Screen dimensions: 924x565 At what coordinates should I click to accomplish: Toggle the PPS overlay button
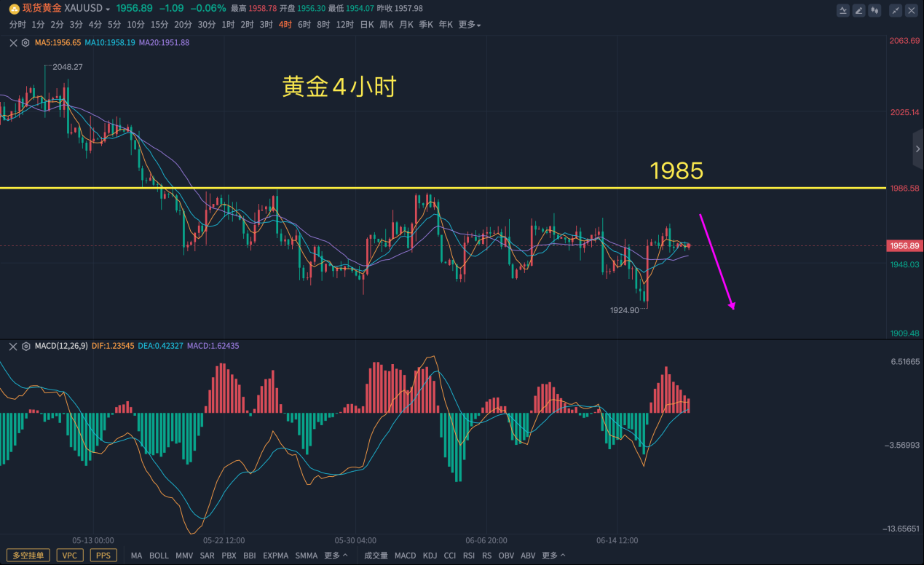point(103,556)
